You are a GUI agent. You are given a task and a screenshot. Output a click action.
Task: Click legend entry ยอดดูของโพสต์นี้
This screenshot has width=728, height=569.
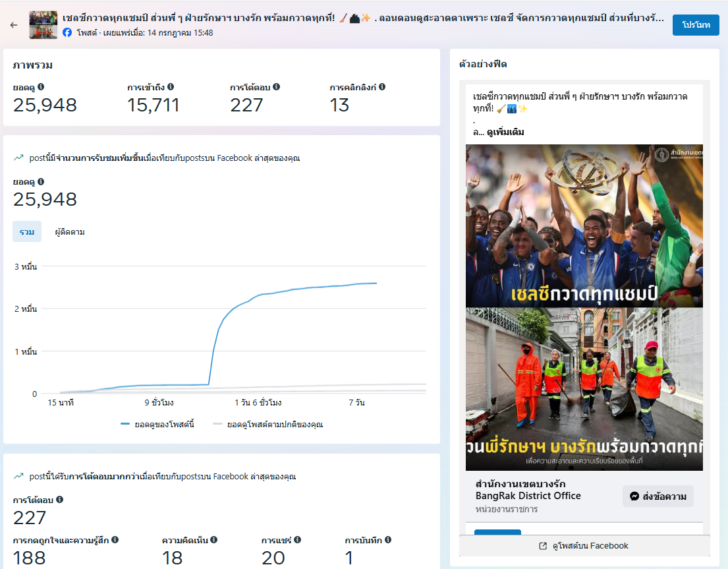[x=157, y=424]
